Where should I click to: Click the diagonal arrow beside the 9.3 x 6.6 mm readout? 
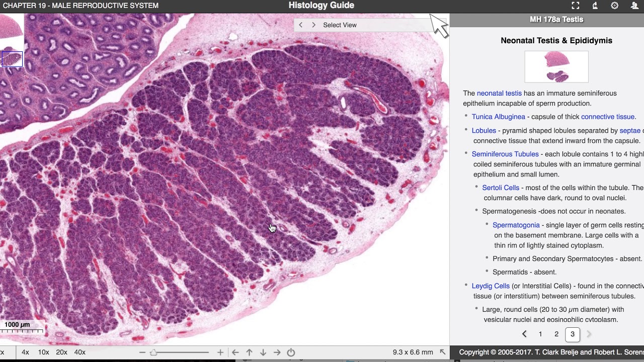442,352
